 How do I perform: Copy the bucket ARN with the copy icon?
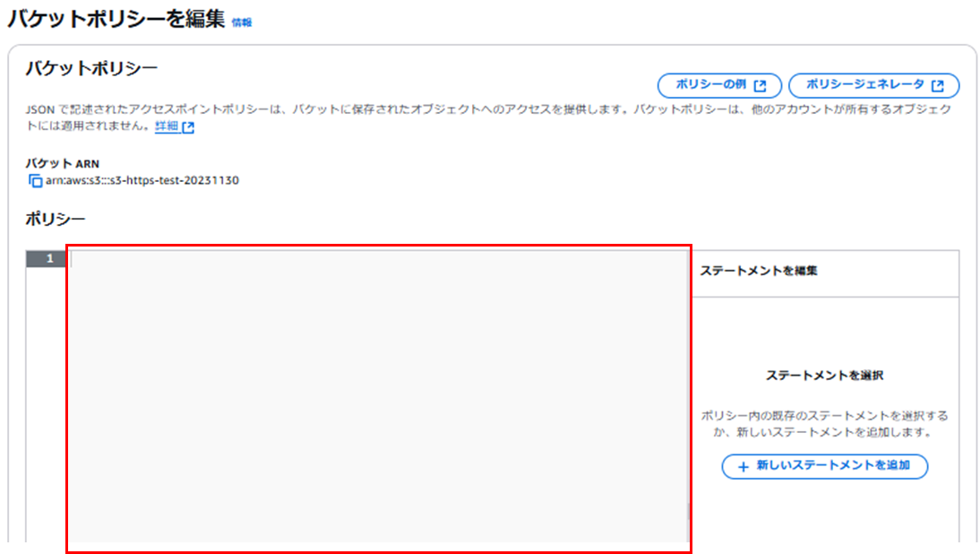click(35, 181)
